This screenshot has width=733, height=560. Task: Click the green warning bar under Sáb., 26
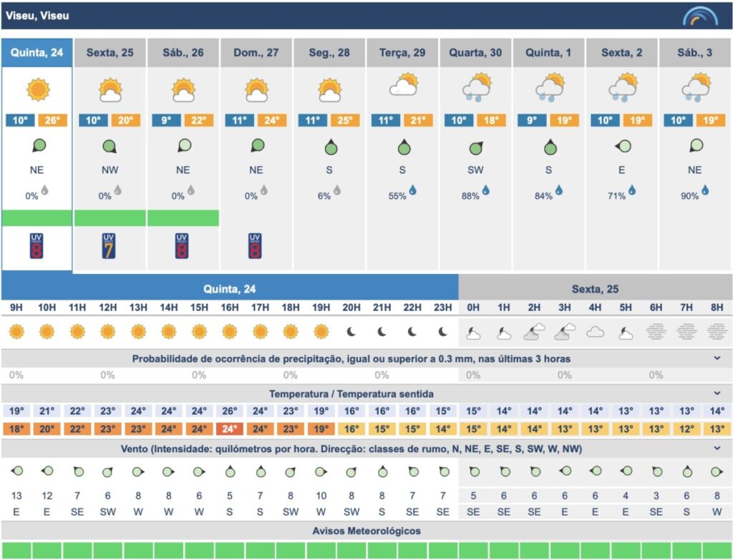click(183, 217)
